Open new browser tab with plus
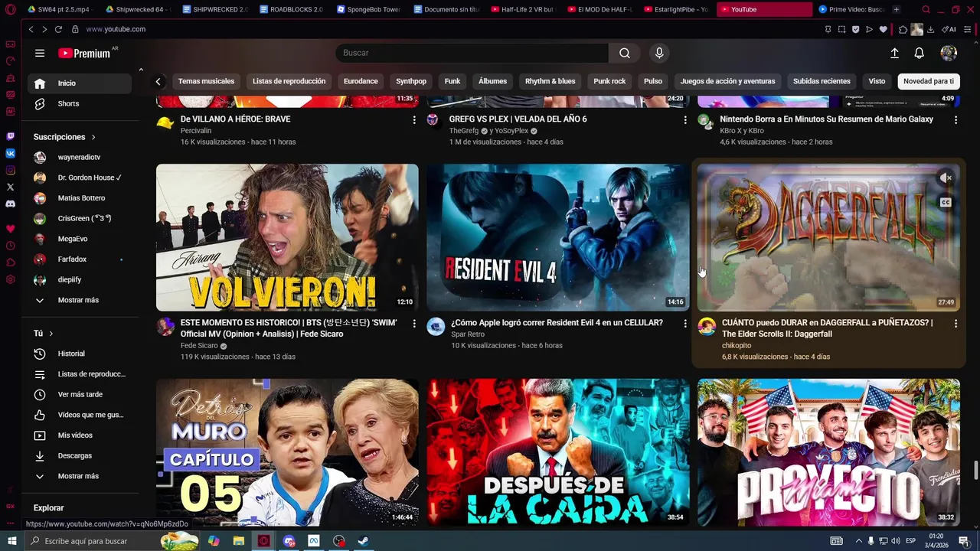980x551 pixels. [x=897, y=9]
